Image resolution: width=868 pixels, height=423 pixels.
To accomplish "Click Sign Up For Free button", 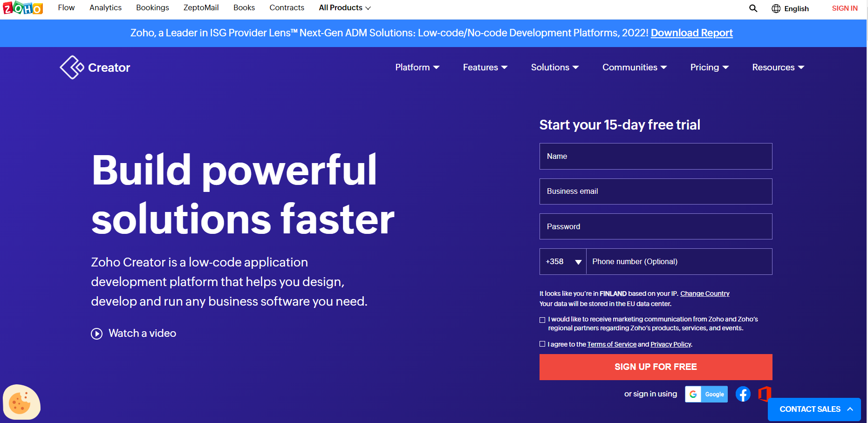I will click(656, 367).
